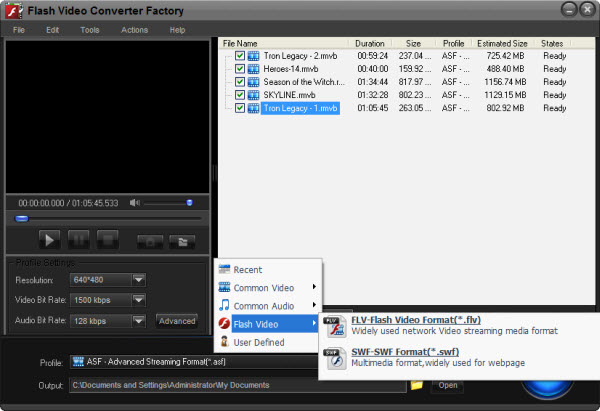Screen dimensions: 600x411
Task: Sort by the Estimated Size column header
Action: (502, 44)
